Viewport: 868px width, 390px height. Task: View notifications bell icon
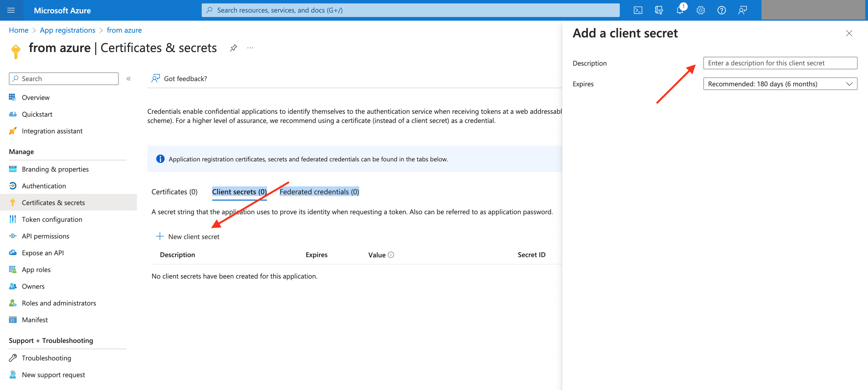680,10
